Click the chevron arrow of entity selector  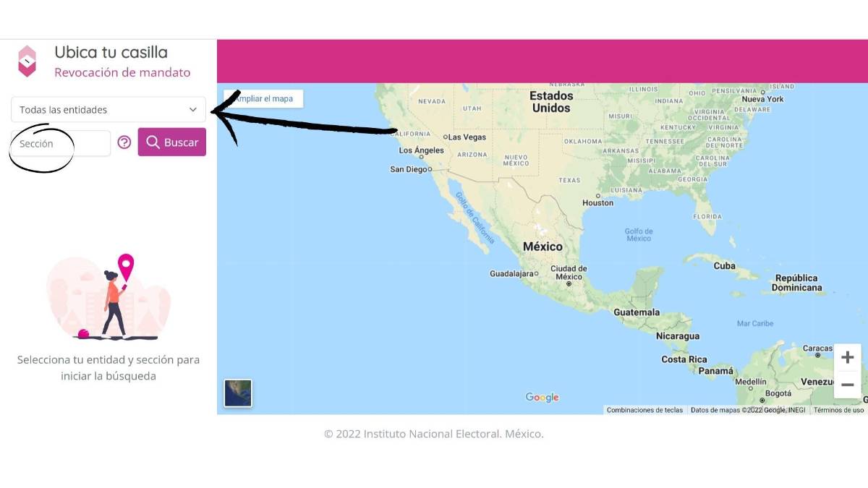(193, 110)
